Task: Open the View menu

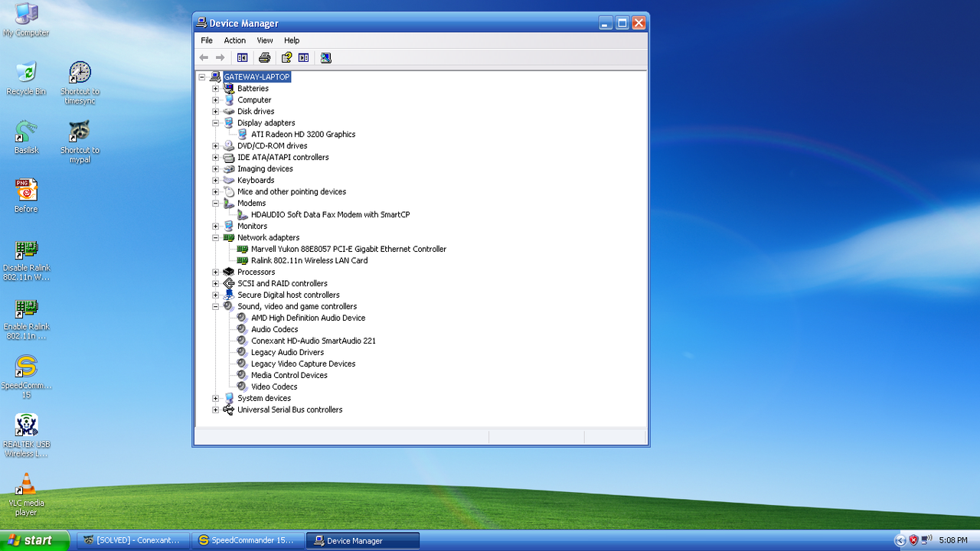Action: point(265,41)
